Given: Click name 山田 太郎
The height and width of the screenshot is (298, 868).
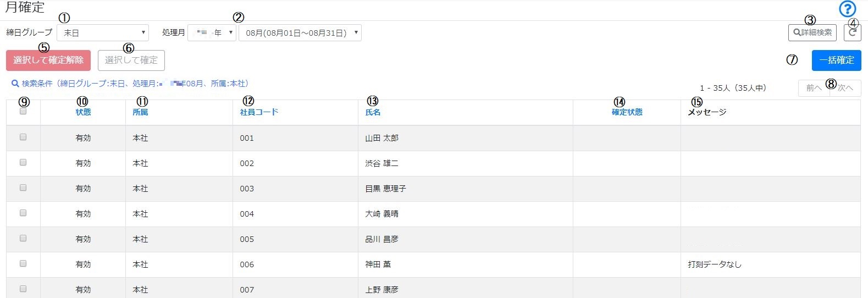Looking at the screenshot, I should (382, 138).
